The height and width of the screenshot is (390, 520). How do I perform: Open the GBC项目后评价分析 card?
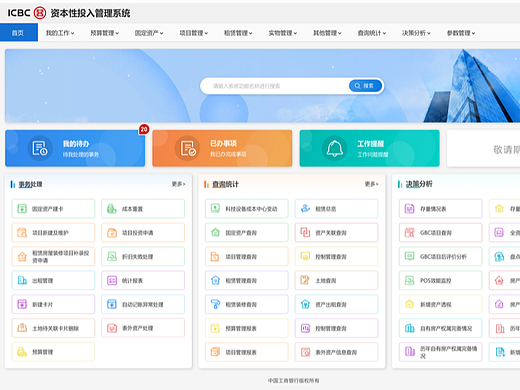pyautogui.click(x=441, y=257)
